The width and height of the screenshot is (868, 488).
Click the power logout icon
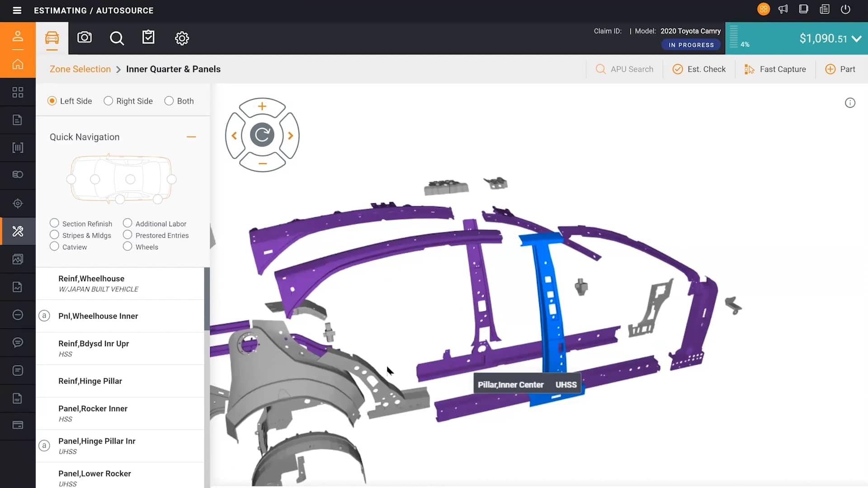[x=845, y=9]
